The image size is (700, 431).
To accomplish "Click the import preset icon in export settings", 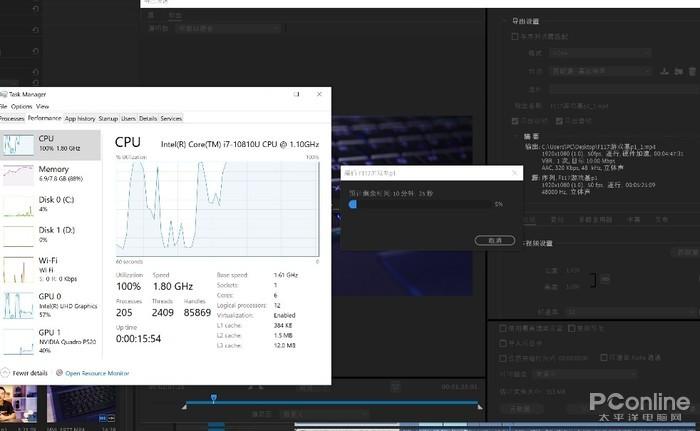I will pyautogui.click(x=679, y=71).
